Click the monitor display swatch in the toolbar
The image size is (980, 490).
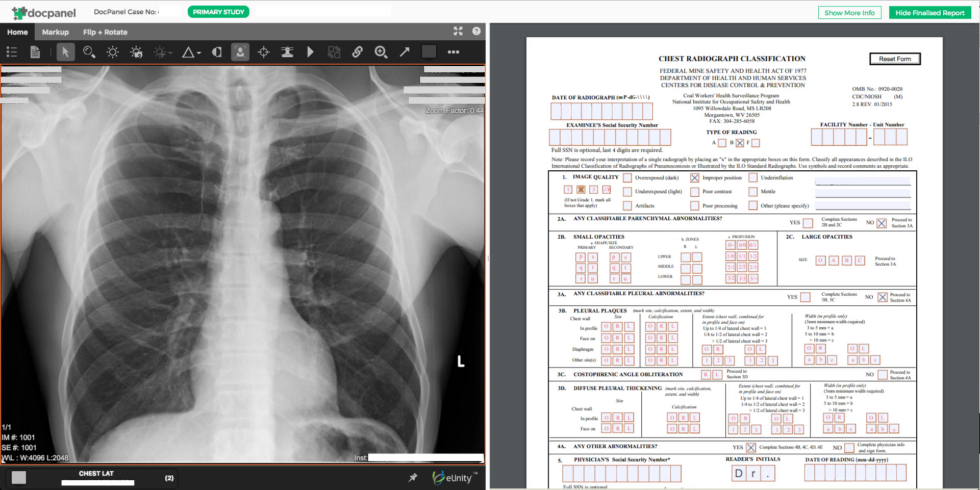coord(429,51)
